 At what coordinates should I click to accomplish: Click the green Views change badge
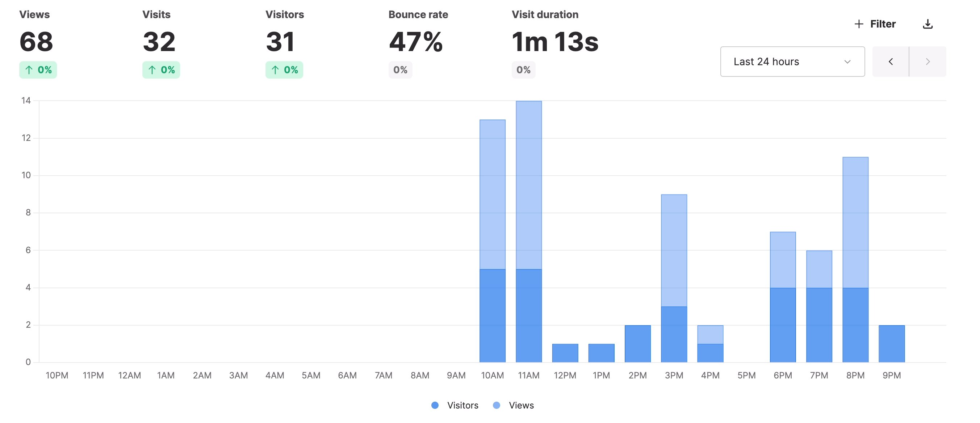(x=38, y=70)
